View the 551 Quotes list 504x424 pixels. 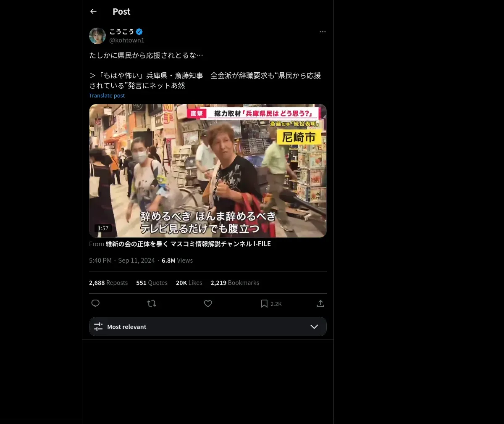[x=152, y=283]
